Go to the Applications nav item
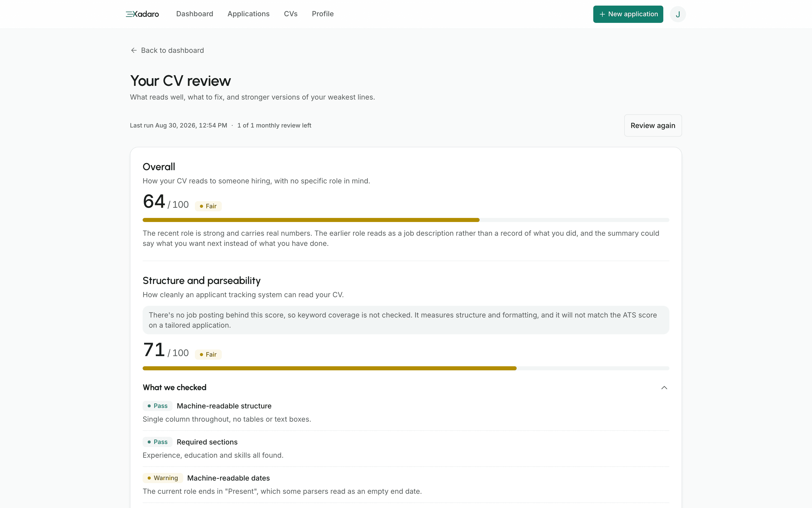 [x=248, y=14]
